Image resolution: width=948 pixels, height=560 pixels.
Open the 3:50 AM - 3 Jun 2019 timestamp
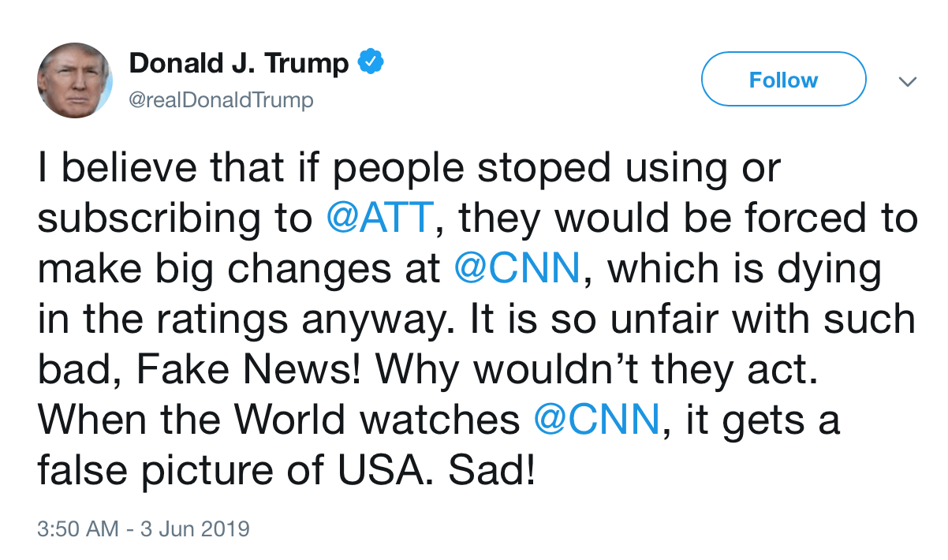point(144,528)
